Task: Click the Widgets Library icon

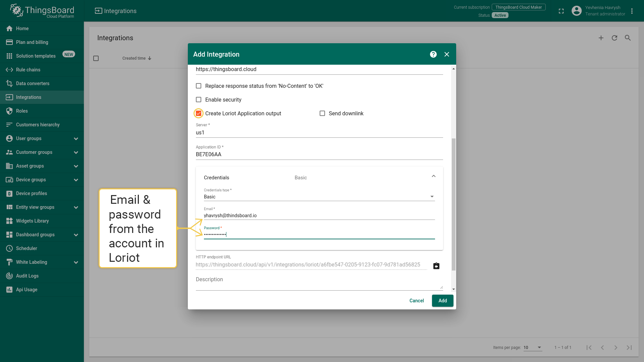Action: 9,221
